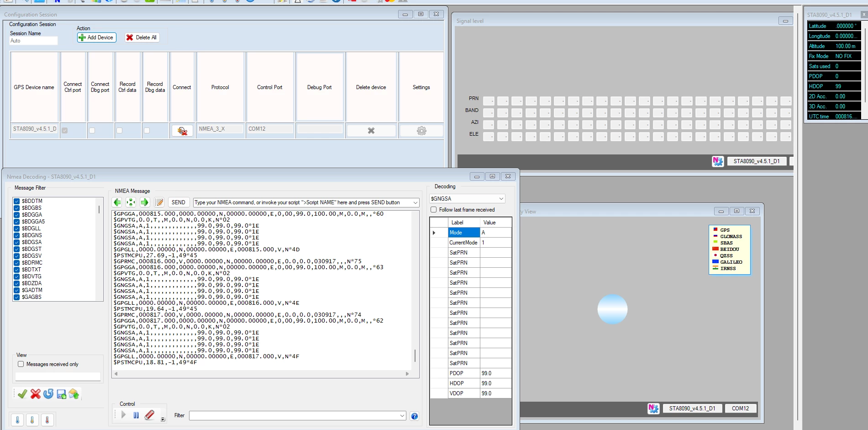Click the green checkmark select-all icon
Image resolution: width=868 pixels, height=430 pixels.
[x=22, y=394]
